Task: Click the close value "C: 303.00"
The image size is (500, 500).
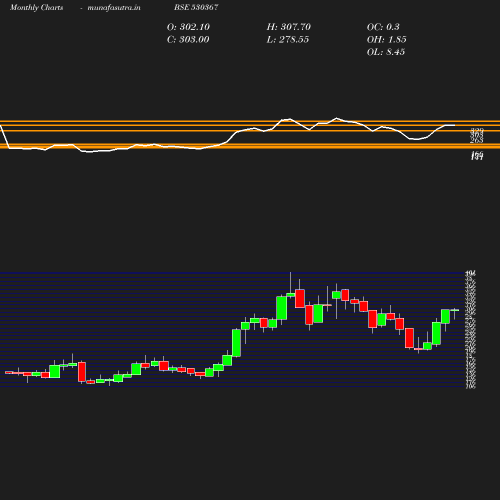Action: 188,40
